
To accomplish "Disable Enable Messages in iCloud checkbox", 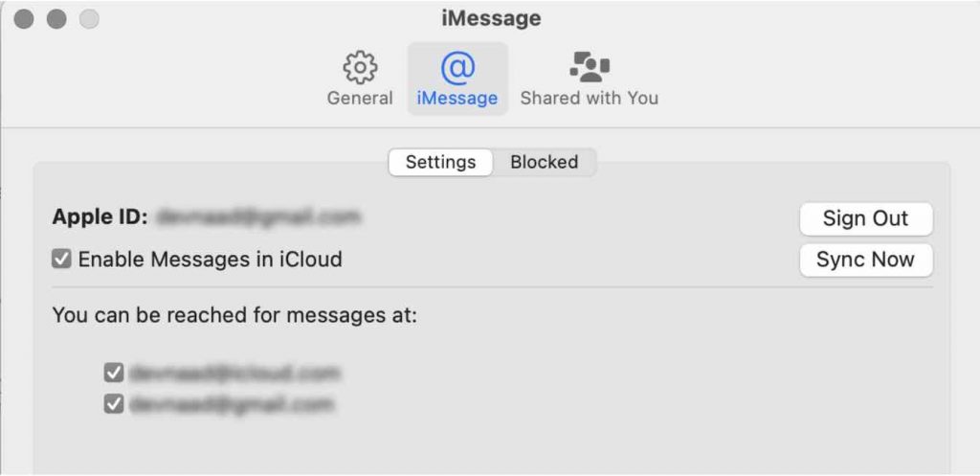I will click(x=61, y=259).
